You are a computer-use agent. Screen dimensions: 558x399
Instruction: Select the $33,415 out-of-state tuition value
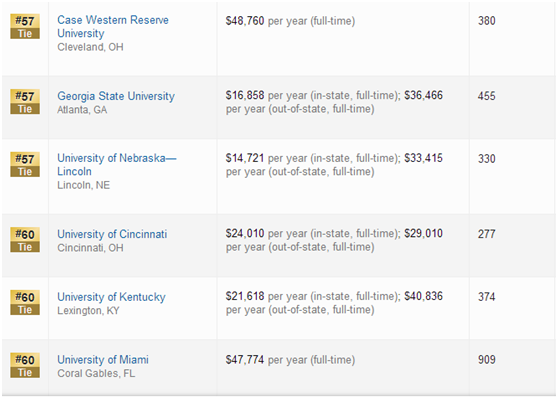point(423,158)
